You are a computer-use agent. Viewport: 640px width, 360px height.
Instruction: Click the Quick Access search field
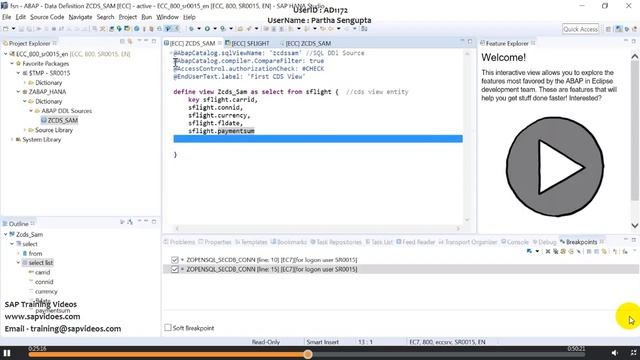click(580, 29)
